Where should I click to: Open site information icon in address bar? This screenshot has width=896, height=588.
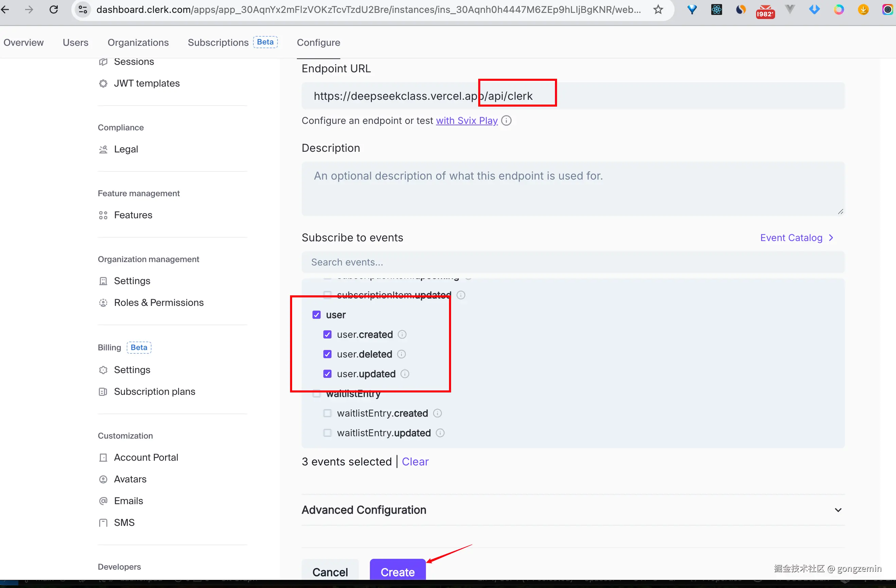[x=83, y=10]
